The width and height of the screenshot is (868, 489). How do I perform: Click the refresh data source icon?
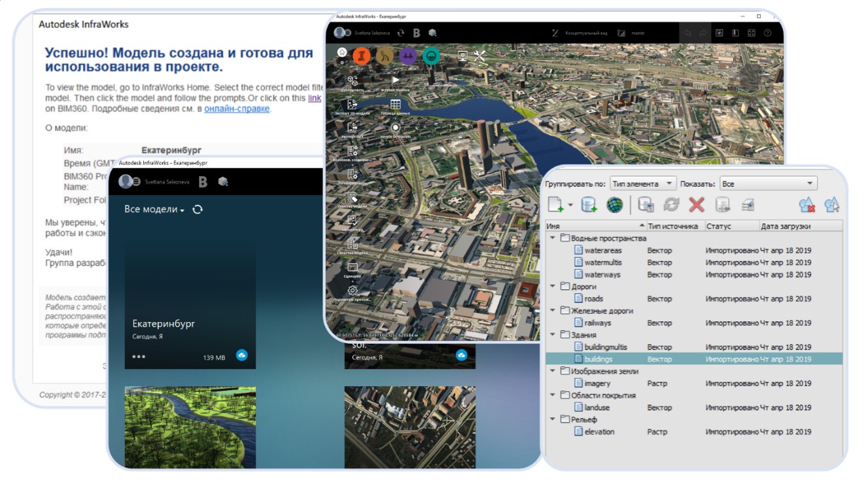point(671,205)
